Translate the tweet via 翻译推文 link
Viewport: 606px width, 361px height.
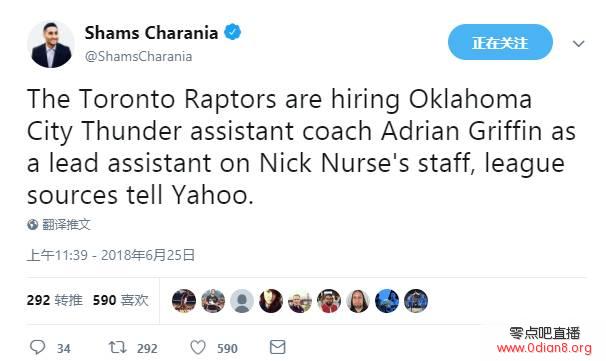click(x=66, y=225)
